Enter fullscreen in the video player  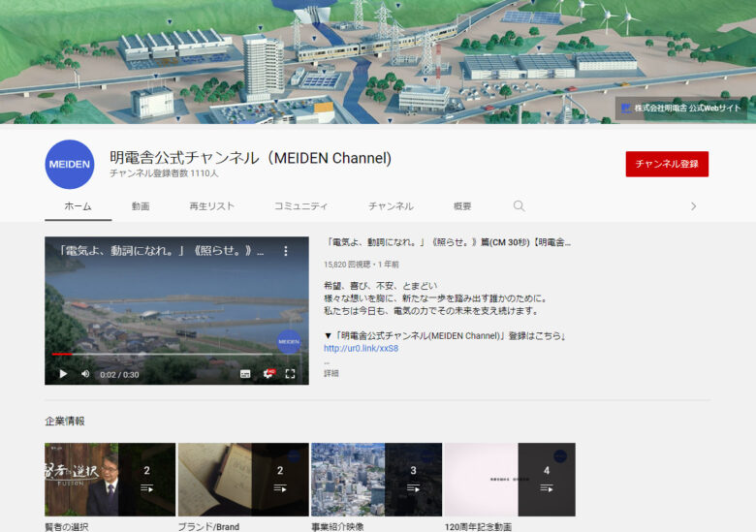[x=290, y=374]
